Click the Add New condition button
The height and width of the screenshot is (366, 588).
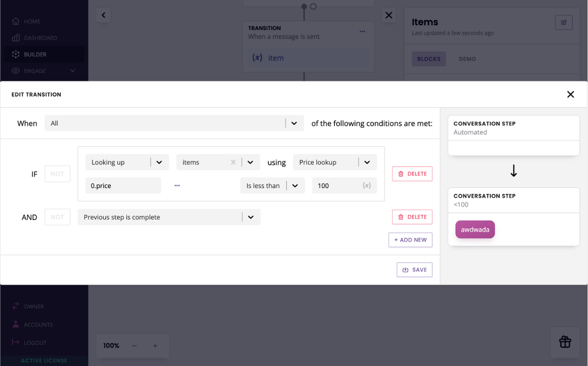point(410,240)
